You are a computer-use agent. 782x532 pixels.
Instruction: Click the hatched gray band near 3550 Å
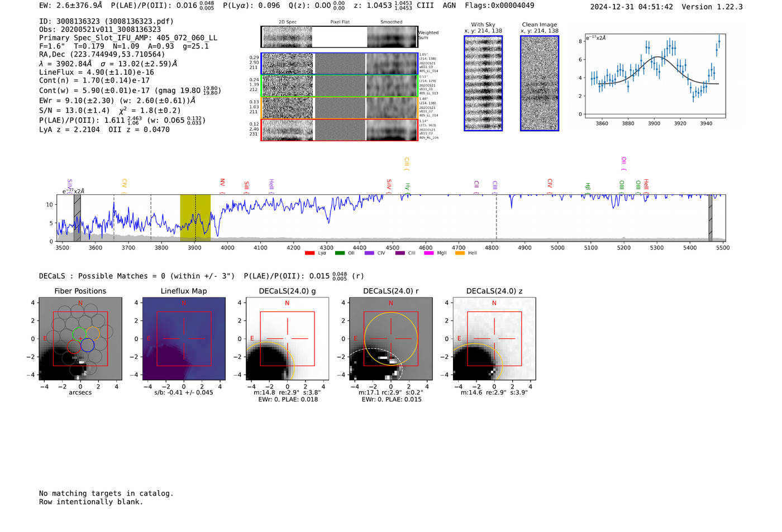(77, 218)
